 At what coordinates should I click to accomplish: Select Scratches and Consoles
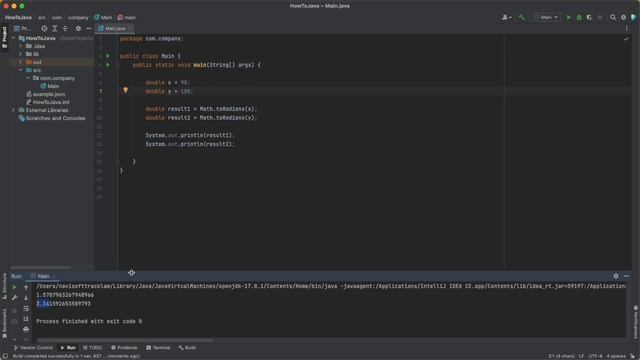tap(52, 118)
